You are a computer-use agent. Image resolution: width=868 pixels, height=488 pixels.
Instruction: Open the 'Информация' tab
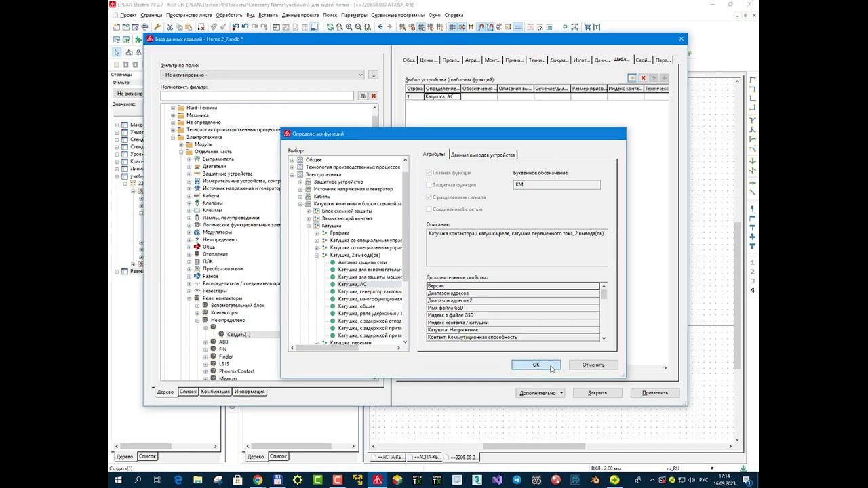point(250,392)
